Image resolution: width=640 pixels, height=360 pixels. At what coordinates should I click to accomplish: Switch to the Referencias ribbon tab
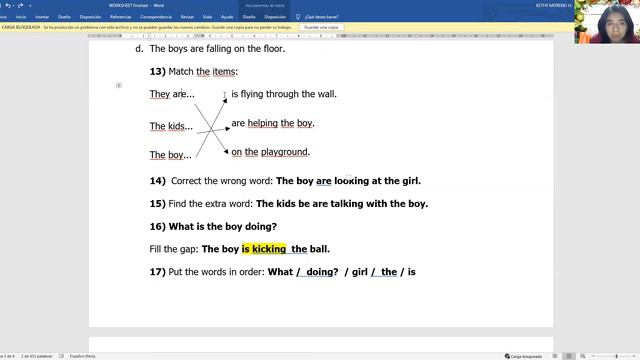coord(120,17)
